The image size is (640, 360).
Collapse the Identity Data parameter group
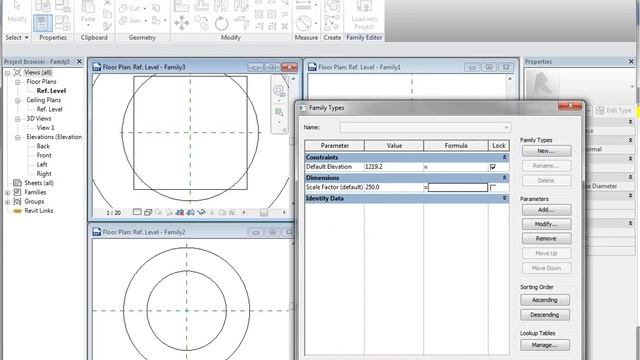pos(504,198)
